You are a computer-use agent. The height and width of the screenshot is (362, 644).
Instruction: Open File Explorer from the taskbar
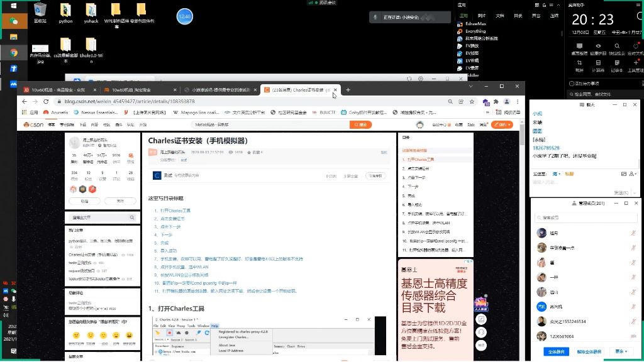point(14,36)
